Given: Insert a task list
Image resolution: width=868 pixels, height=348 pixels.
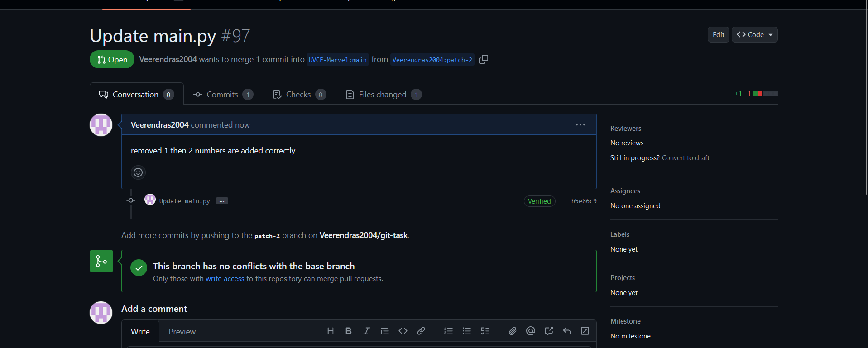Looking at the screenshot, I should coord(485,331).
